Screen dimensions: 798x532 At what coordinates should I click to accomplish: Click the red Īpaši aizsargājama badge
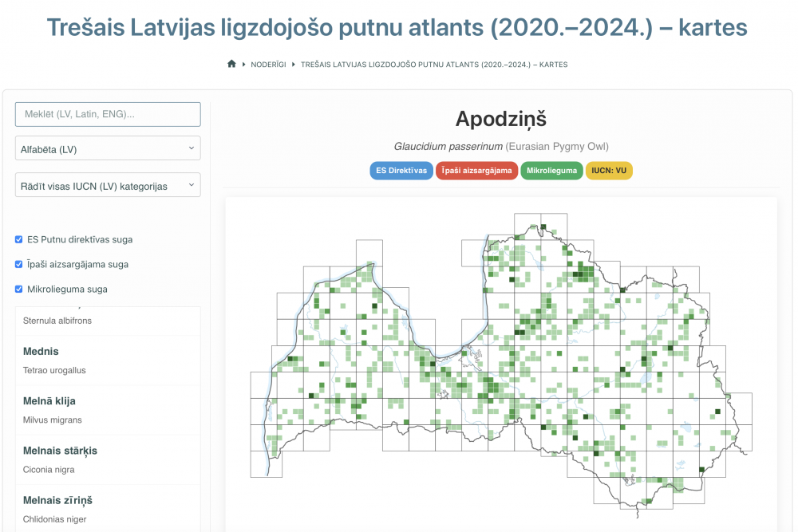pos(476,171)
